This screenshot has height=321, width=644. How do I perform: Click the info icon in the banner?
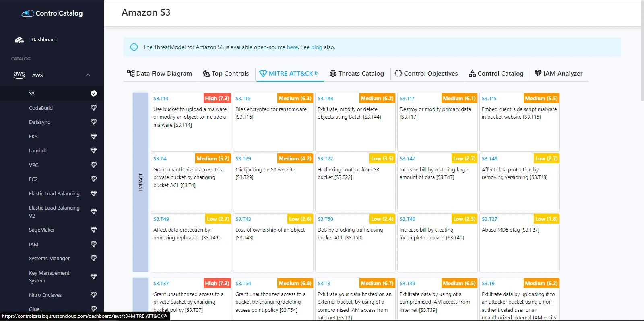(134, 47)
